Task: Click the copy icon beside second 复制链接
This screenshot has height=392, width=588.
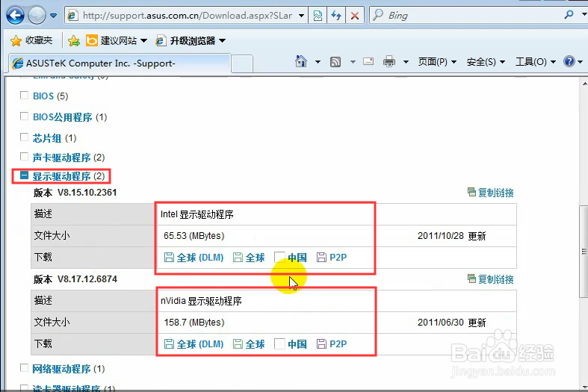Action: click(x=471, y=279)
